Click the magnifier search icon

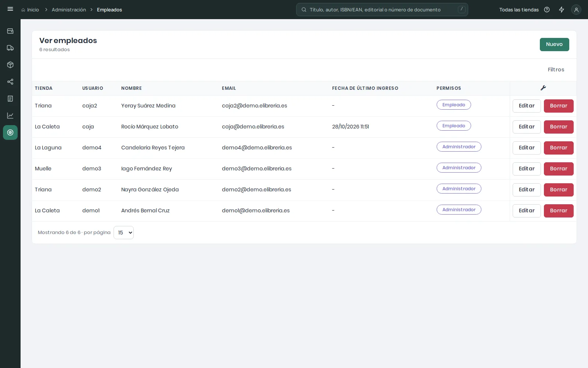304,10
